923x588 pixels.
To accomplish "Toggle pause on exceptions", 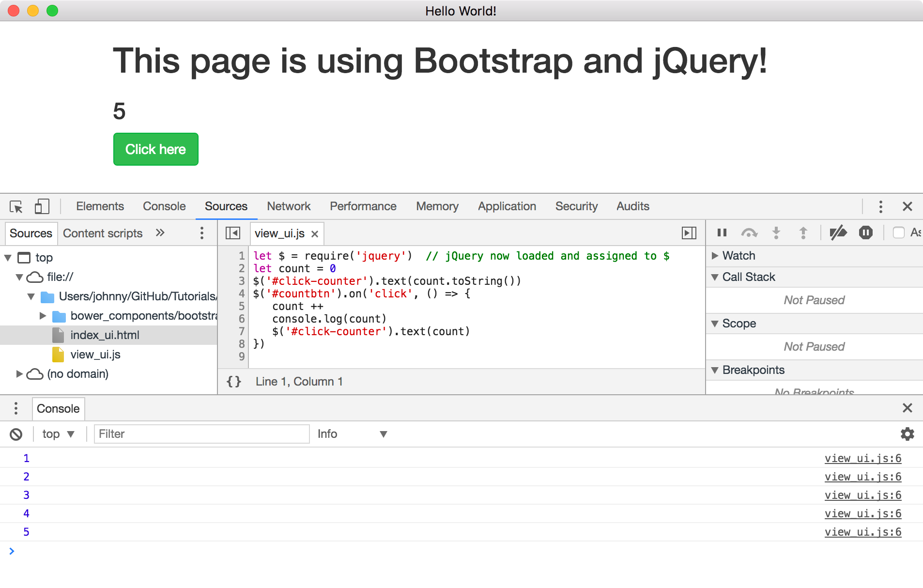I will 866,233.
